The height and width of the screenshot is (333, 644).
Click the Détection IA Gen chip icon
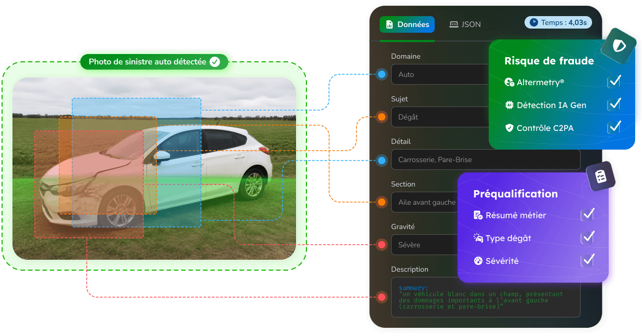(x=509, y=105)
